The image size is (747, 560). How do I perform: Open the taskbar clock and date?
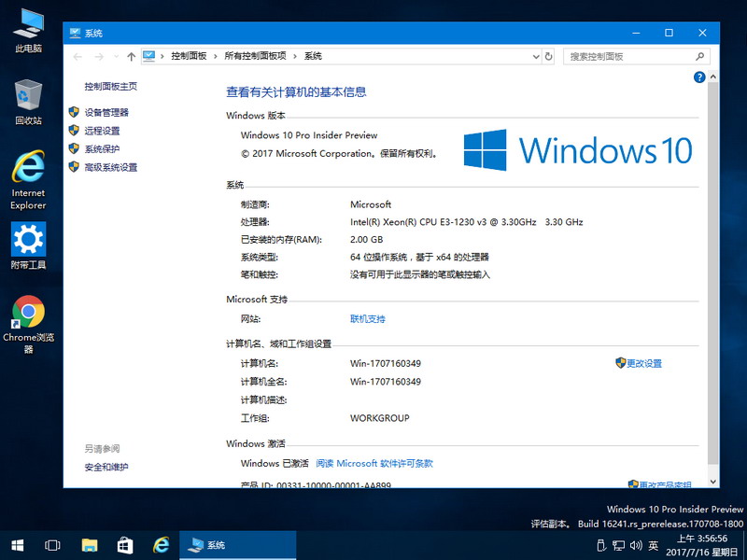(x=703, y=545)
